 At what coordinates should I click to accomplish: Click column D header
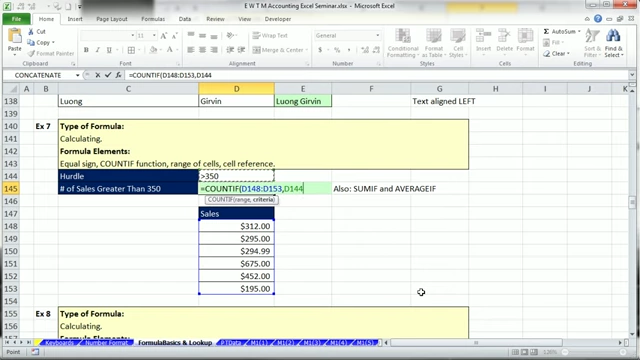click(x=236, y=89)
